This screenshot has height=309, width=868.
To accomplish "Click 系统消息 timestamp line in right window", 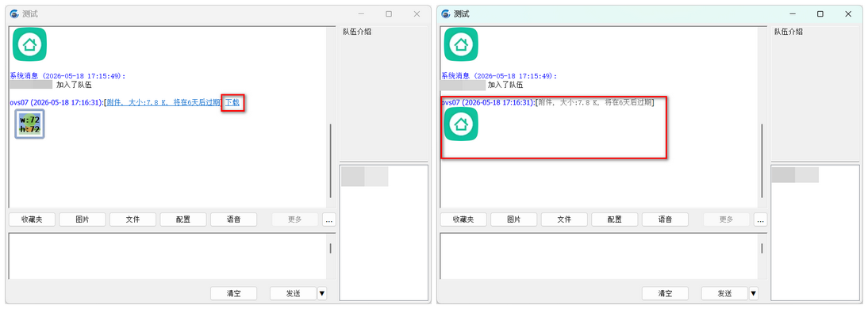I will (499, 76).
